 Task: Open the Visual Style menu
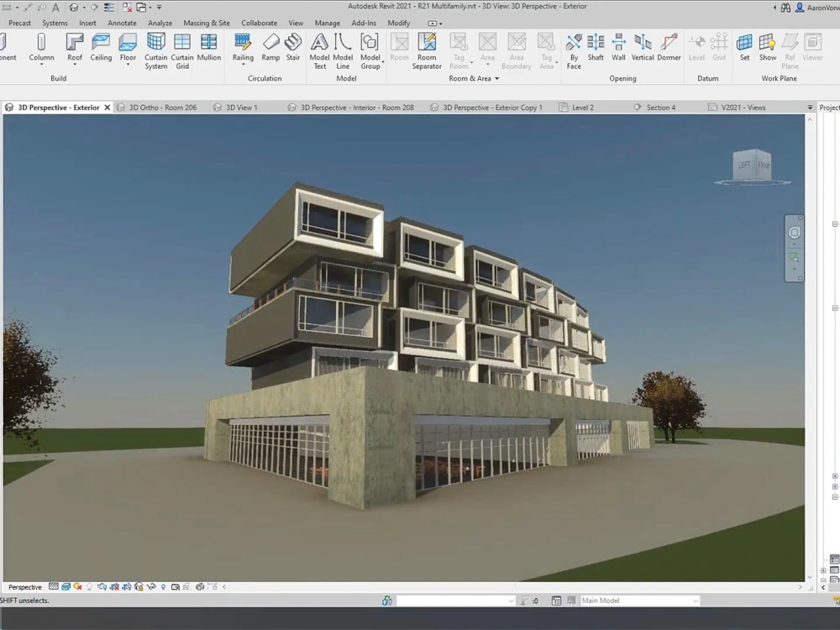tap(66, 586)
